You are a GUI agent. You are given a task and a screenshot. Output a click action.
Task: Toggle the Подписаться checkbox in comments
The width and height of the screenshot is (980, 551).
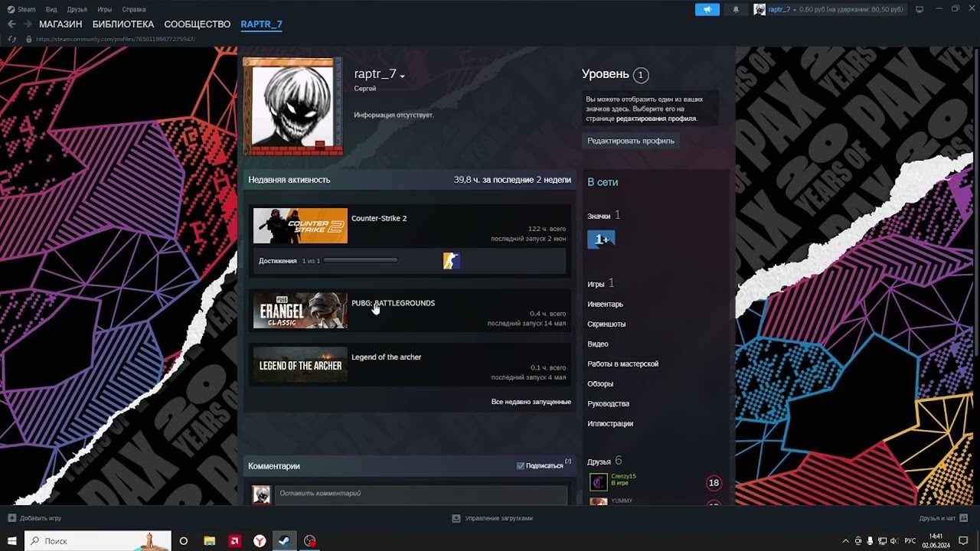point(521,465)
